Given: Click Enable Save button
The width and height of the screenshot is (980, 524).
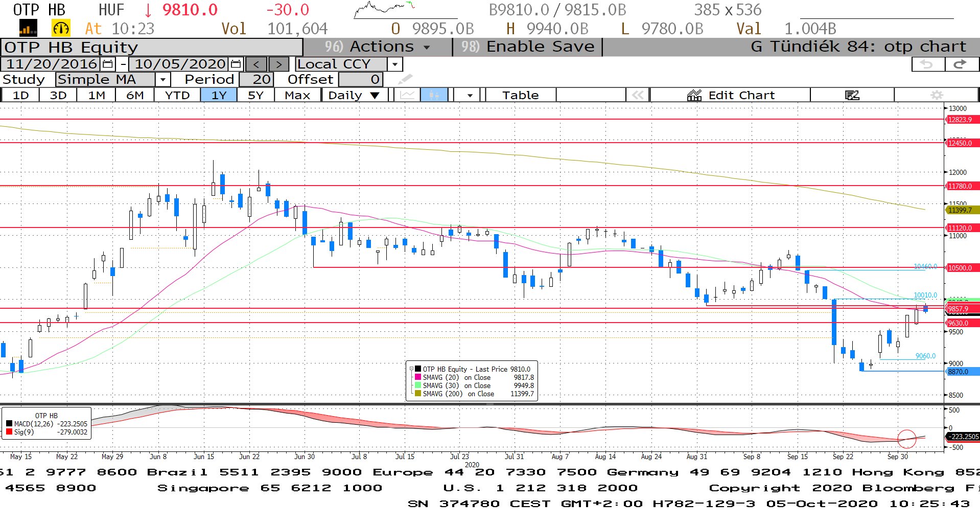Looking at the screenshot, I should [x=528, y=47].
